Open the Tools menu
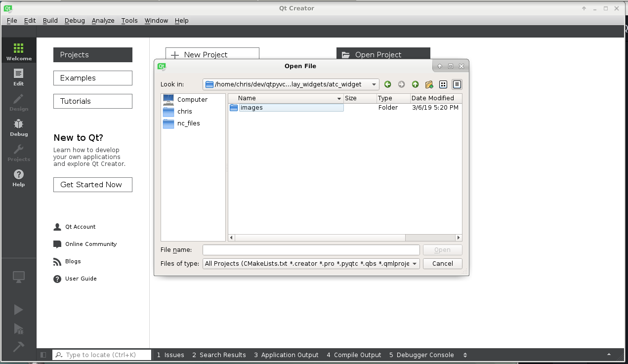 pyautogui.click(x=129, y=20)
